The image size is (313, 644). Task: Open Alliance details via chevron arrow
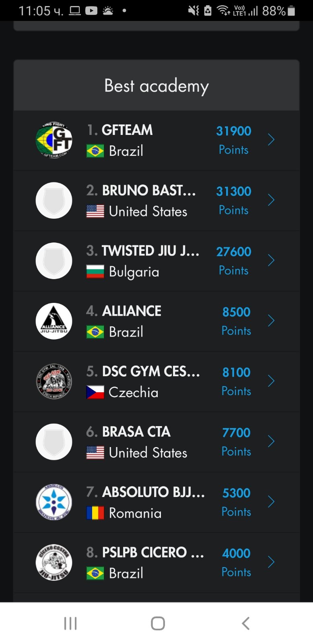point(271,321)
